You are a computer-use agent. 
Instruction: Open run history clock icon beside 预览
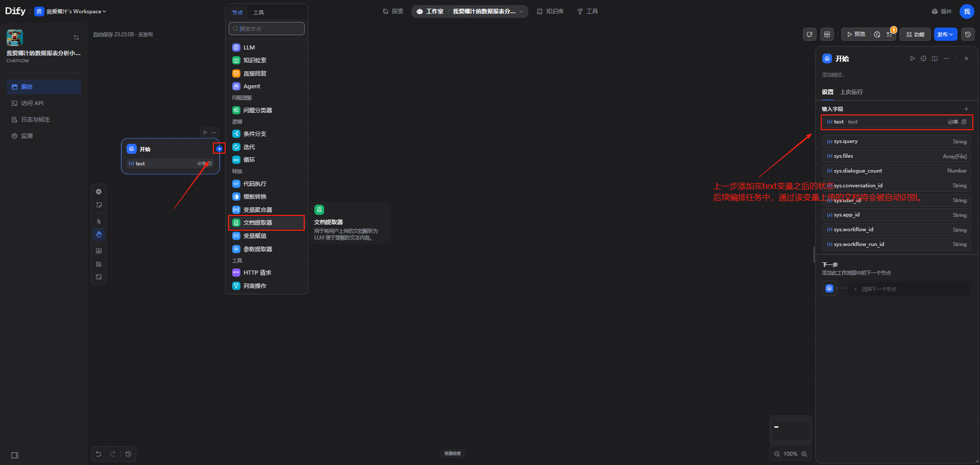(877, 34)
